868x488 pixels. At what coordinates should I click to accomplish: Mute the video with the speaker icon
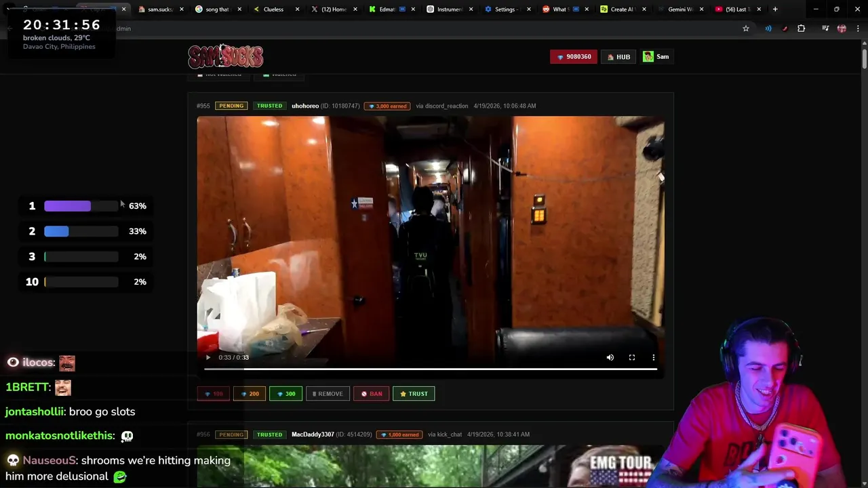pos(610,357)
